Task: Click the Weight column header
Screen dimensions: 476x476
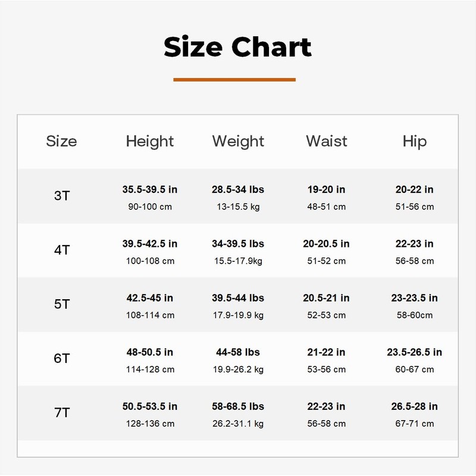Action: pos(238,142)
